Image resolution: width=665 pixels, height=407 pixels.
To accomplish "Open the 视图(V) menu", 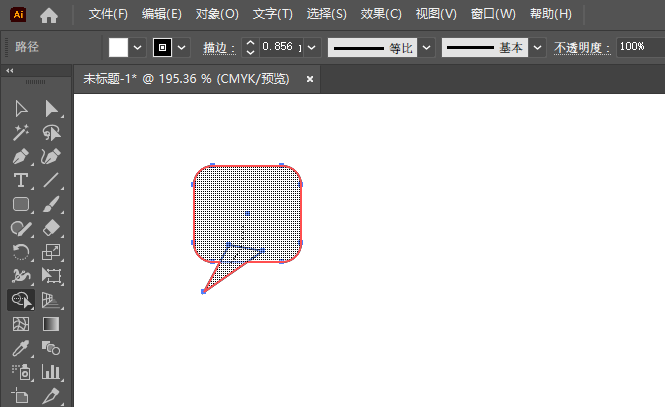I will (x=436, y=14).
